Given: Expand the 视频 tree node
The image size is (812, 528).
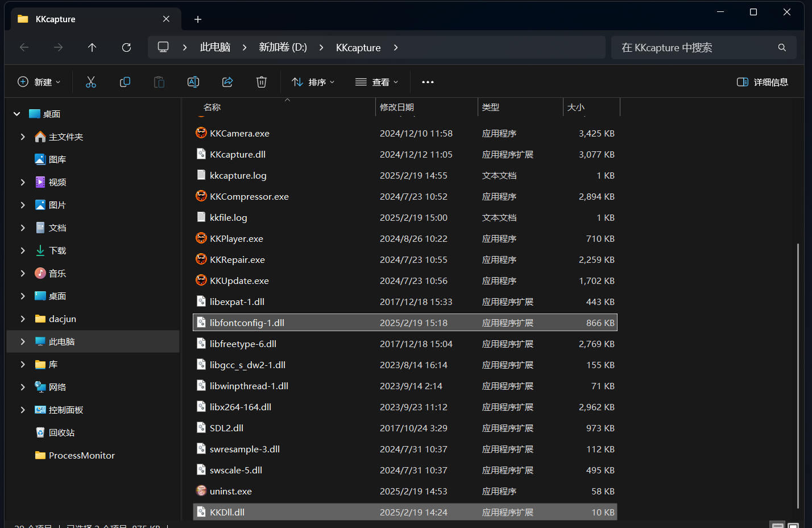Looking at the screenshot, I should point(23,182).
